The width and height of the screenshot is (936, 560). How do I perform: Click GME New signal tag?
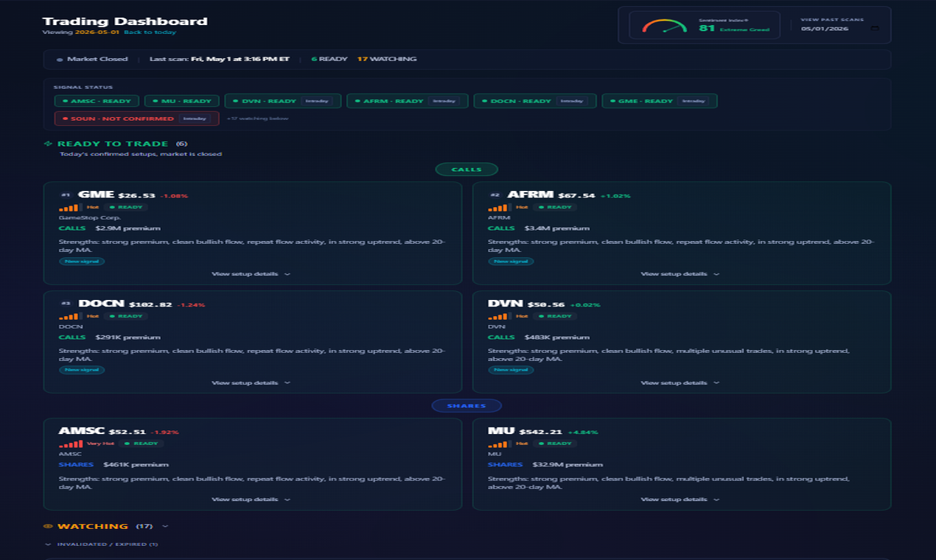[82, 262]
